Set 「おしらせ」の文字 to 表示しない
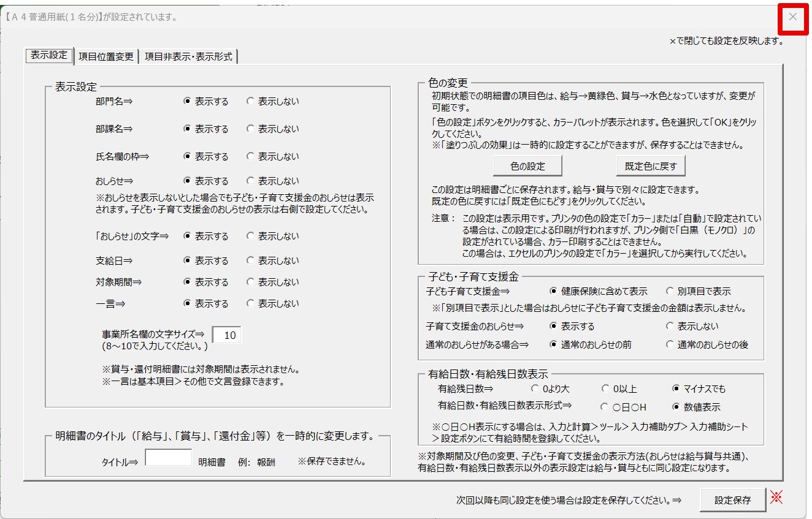Screen dimensions: 812x519 (x=273, y=237)
